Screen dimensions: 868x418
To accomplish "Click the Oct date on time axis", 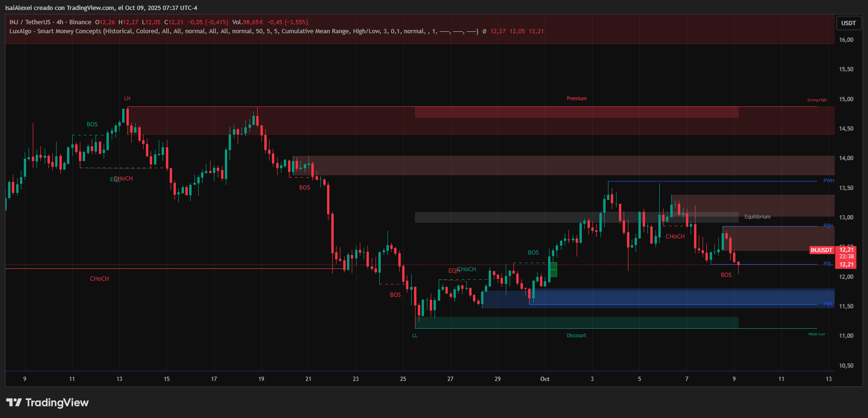I will (545, 379).
